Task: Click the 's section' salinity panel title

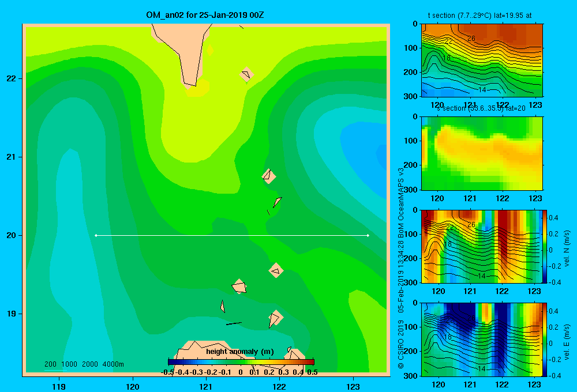Action: point(481,108)
